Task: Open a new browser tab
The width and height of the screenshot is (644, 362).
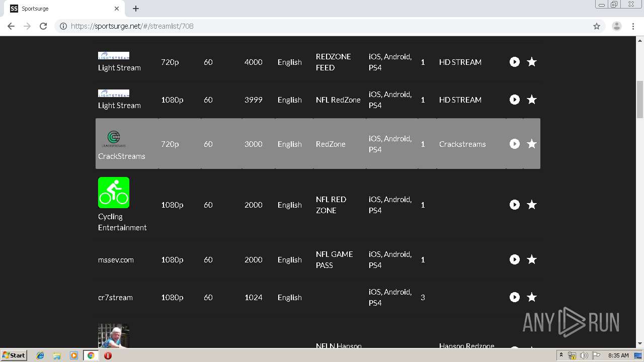Action: tap(136, 9)
